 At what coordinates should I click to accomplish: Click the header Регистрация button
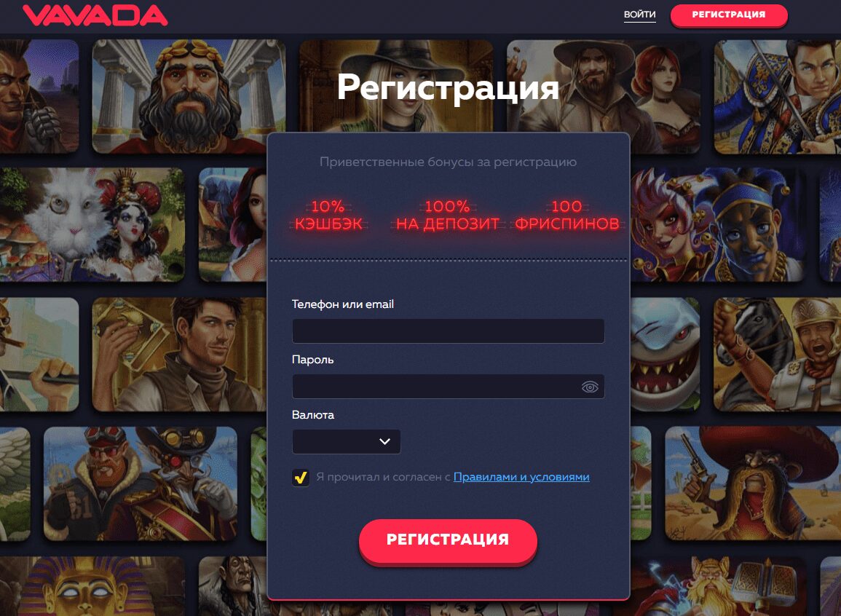coord(728,15)
